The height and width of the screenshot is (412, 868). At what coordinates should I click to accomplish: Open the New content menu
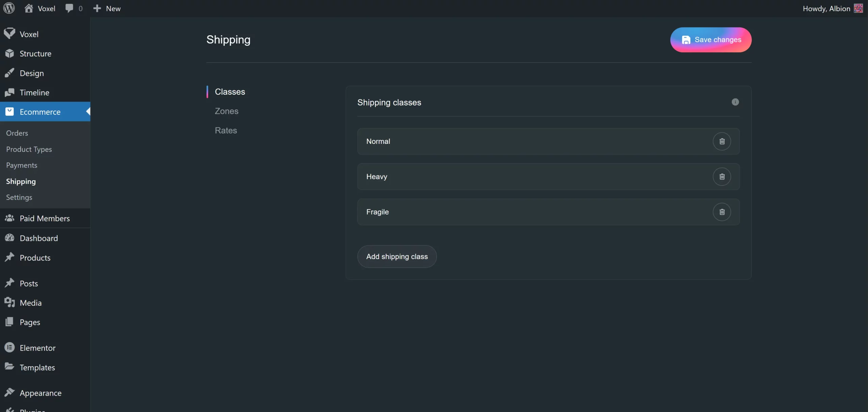pos(107,8)
